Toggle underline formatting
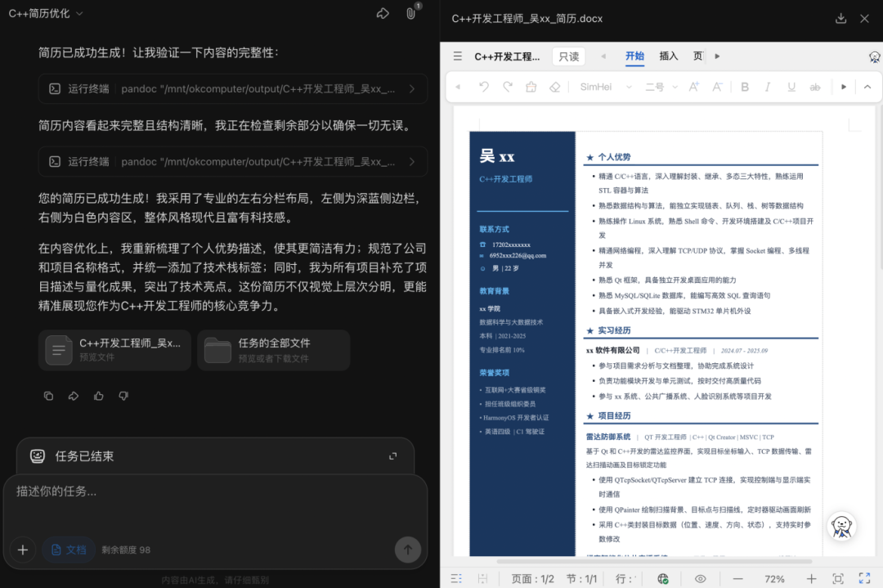 [x=791, y=87]
